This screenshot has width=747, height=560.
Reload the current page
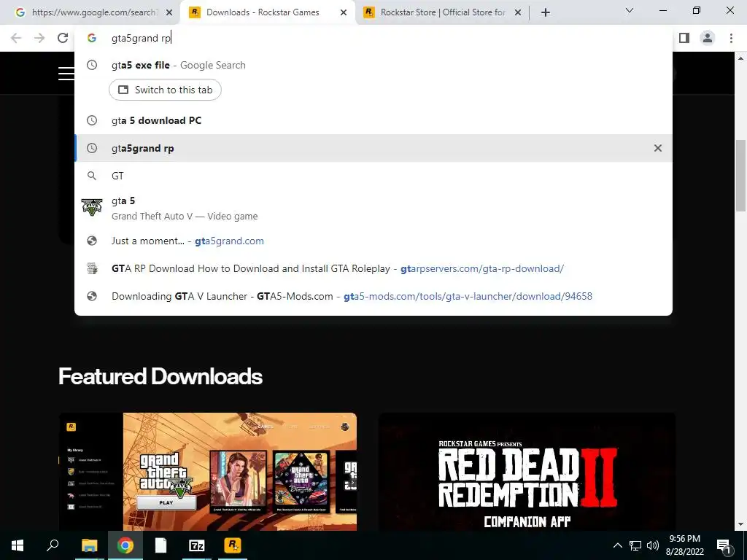[63, 38]
